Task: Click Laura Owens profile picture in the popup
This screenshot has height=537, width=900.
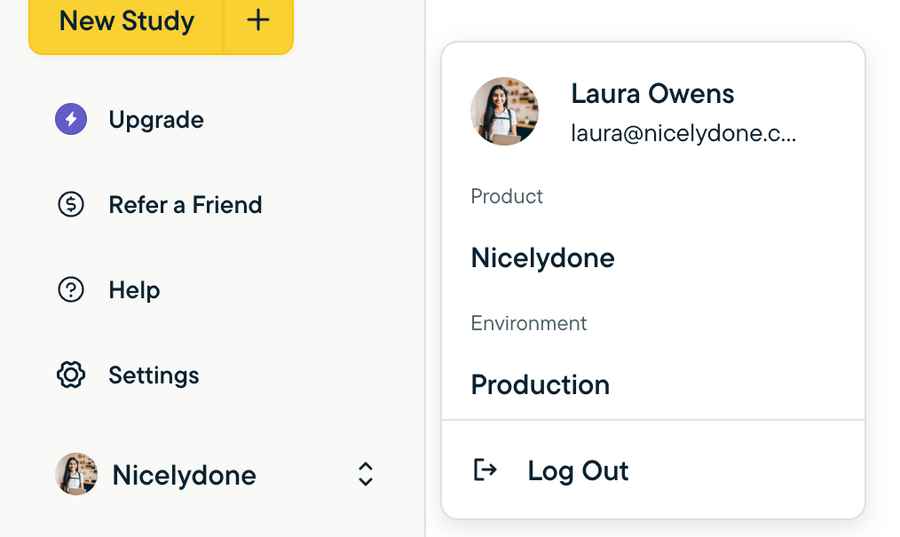Action: 505,111
